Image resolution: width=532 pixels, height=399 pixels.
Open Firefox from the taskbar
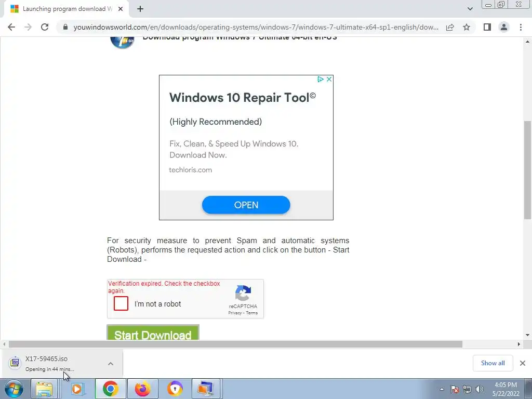[x=142, y=389]
